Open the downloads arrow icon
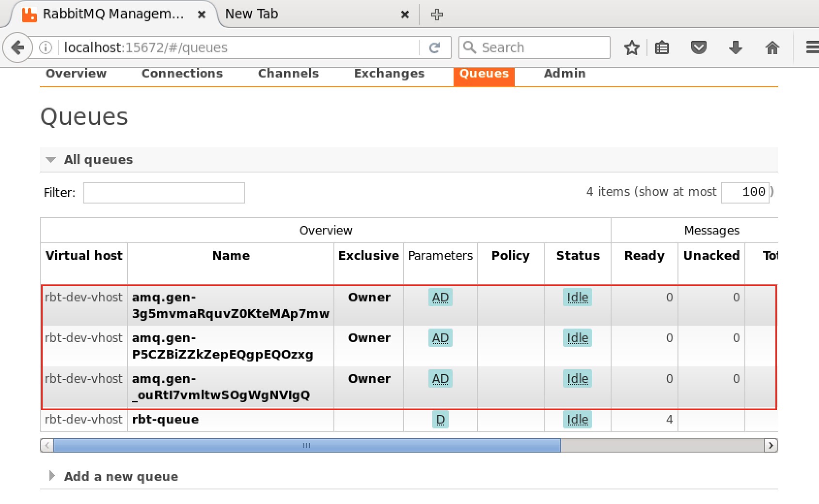Screen dimensions: 819x504 (735, 47)
